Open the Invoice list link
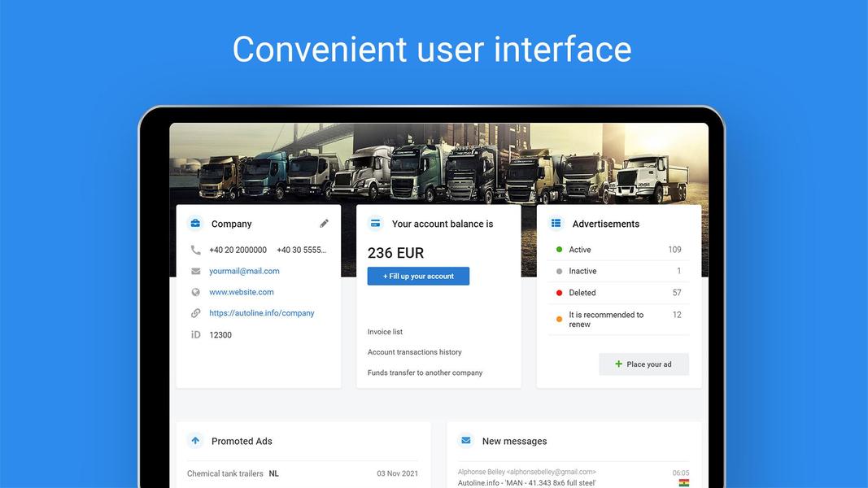Image resolution: width=868 pixels, height=488 pixels. pyautogui.click(x=385, y=332)
